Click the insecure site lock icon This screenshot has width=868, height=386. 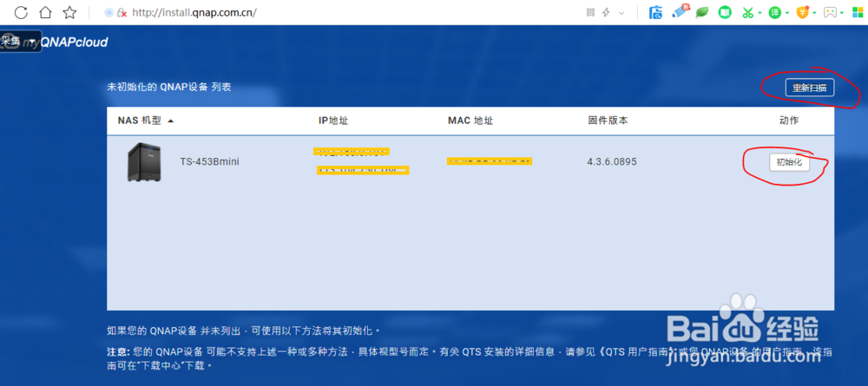tap(122, 13)
